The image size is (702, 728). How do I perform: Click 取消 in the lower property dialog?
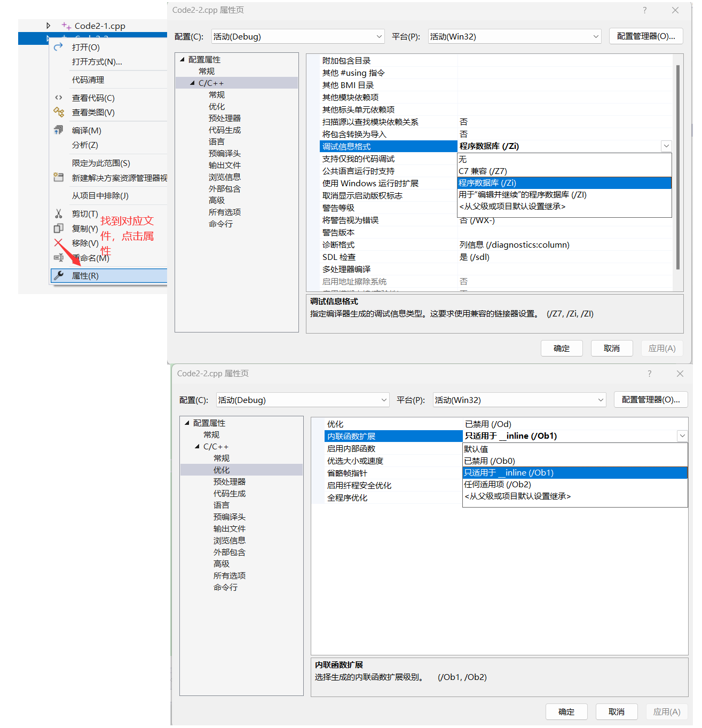point(617,711)
